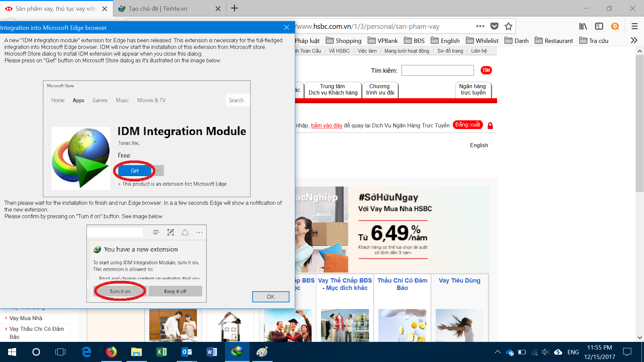Click OK to close IDM dialog
This screenshot has height=362, width=644.
pos(271,297)
